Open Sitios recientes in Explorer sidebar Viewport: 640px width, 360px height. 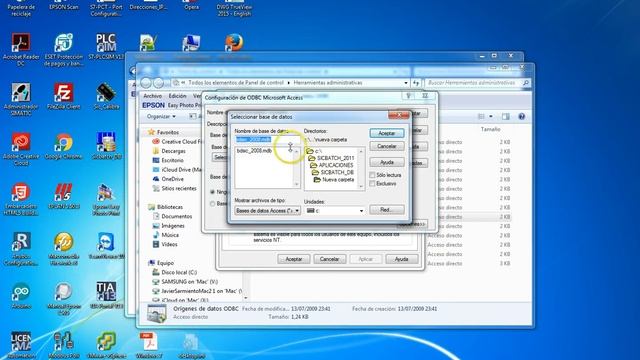[179, 189]
